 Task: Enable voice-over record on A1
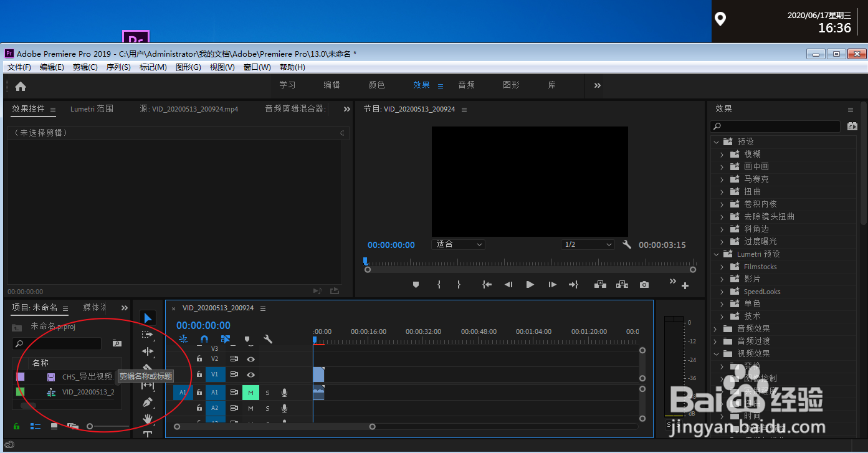(x=284, y=393)
